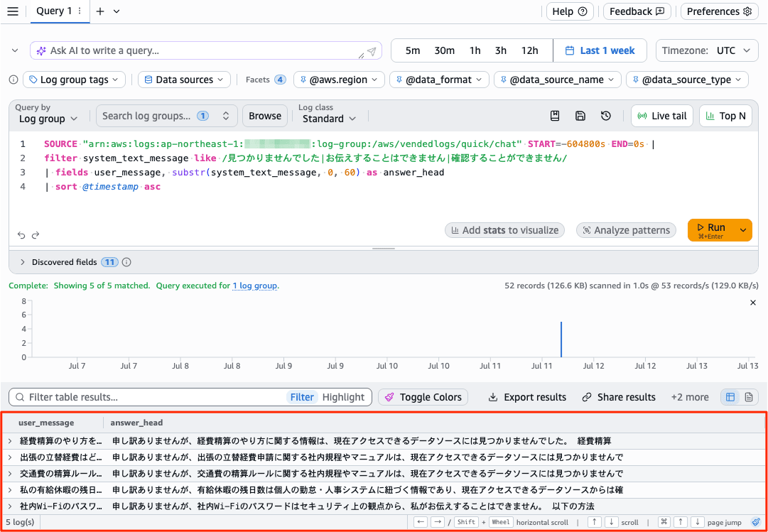This screenshot has height=532, width=768.
Task: Open the Query by Log group selector
Action: pos(48,119)
